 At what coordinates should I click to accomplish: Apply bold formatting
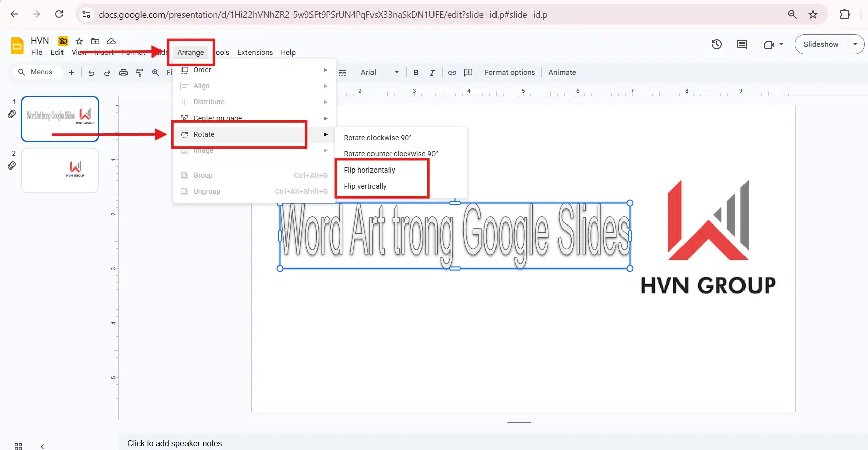(x=416, y=73)
